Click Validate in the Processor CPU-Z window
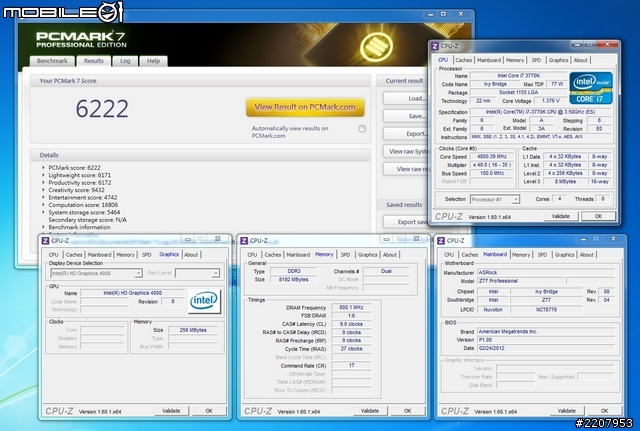 pyautogui.click(x=561, y=216)
